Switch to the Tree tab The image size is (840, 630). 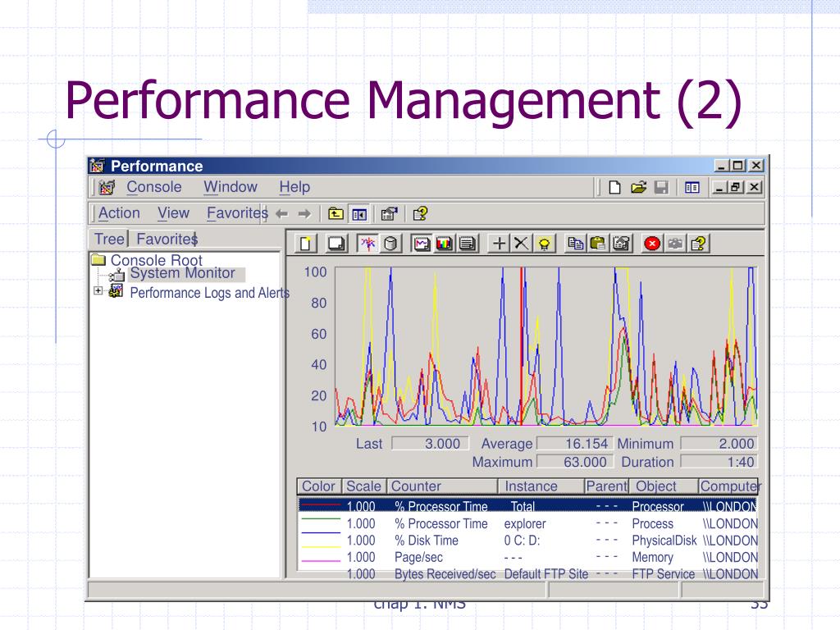click(109, 239)
